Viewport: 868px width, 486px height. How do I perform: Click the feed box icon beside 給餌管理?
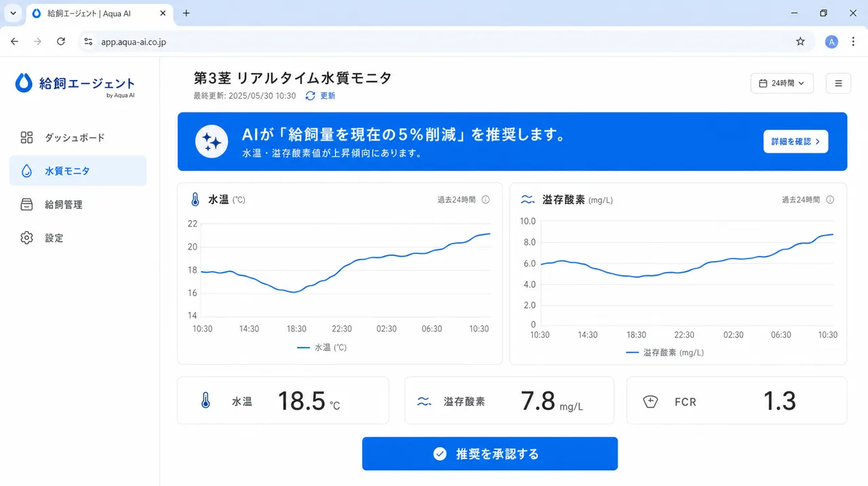pos(26,204)
